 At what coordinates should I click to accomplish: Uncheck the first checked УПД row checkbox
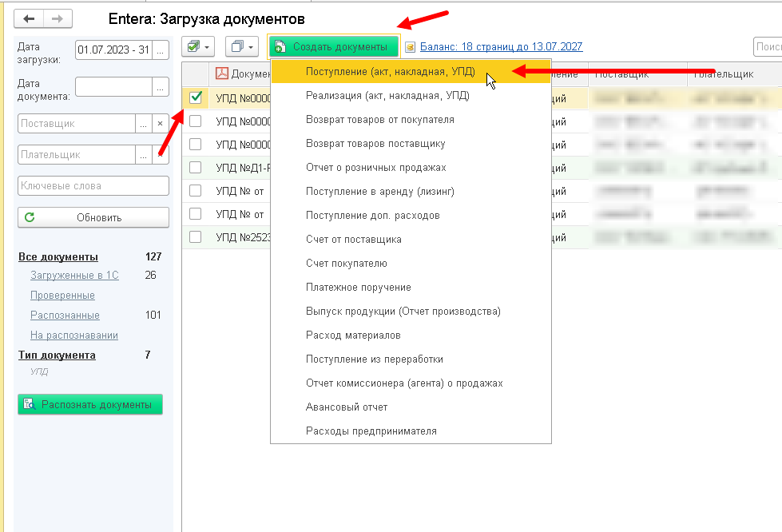196,97
